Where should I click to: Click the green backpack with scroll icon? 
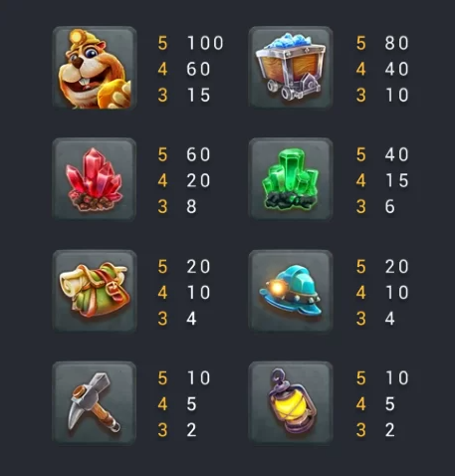[x=95, y=291]
